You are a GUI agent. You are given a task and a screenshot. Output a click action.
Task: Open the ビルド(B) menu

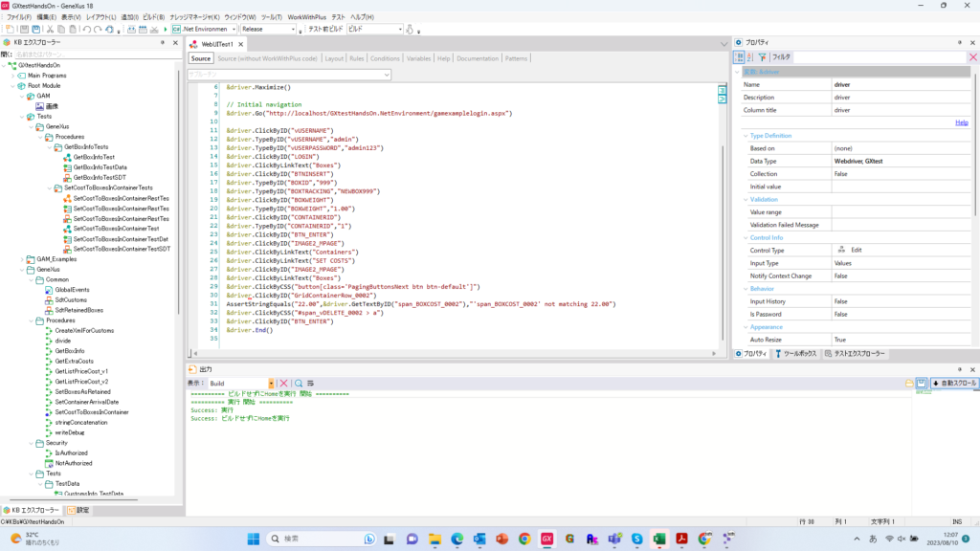(154, 17)
